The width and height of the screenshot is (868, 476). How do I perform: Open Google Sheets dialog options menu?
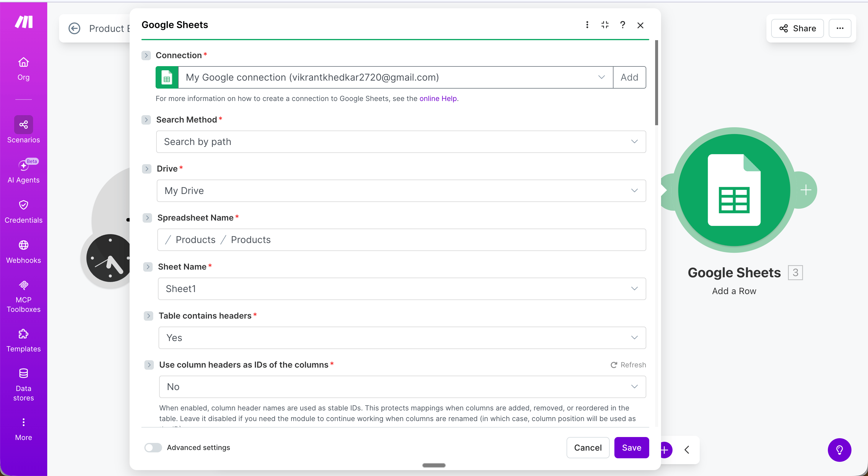coord(587,25)
